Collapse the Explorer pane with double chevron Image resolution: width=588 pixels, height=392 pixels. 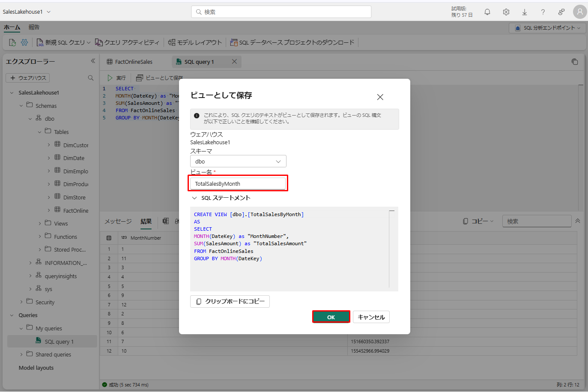(x=93, y=61)
